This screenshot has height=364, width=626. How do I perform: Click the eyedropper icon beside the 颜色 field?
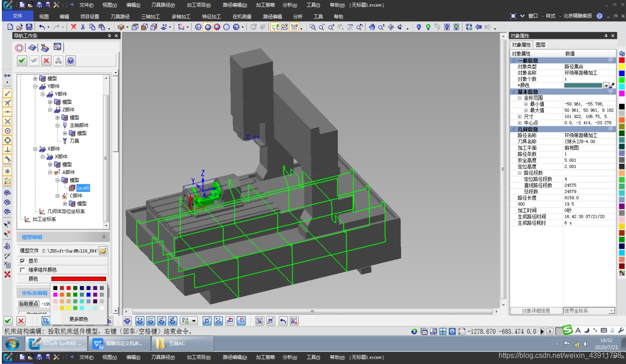pos(612,85)
